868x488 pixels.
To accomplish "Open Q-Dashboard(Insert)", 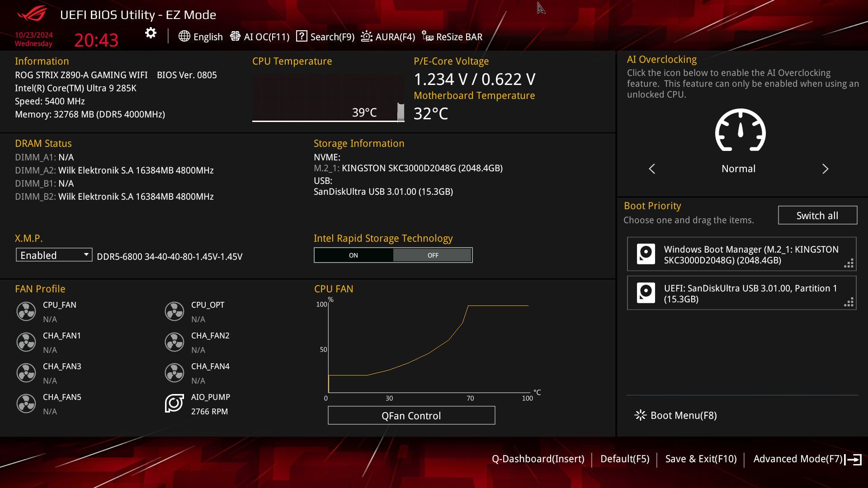I will tap(538, 459).
